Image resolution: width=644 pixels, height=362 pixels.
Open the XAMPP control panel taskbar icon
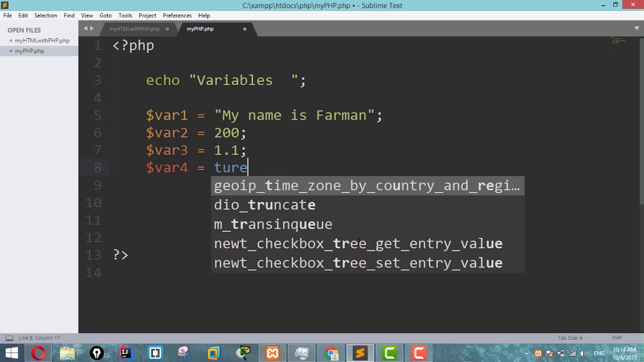point(272,353)
